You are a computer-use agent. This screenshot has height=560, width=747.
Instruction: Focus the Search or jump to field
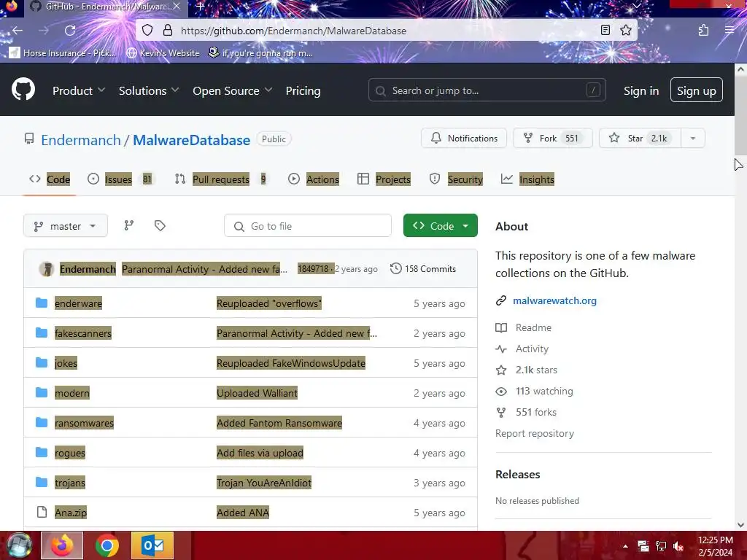pos(487,90)
